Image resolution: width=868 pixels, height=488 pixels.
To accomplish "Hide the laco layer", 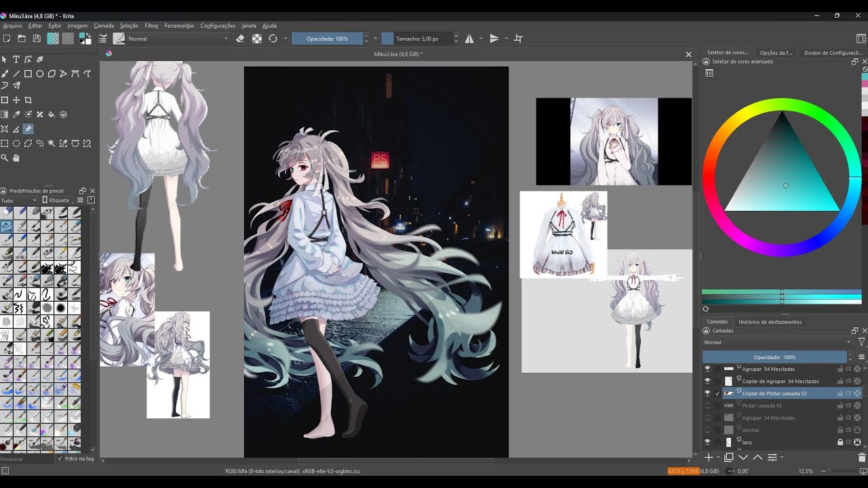I will [707, 442].
